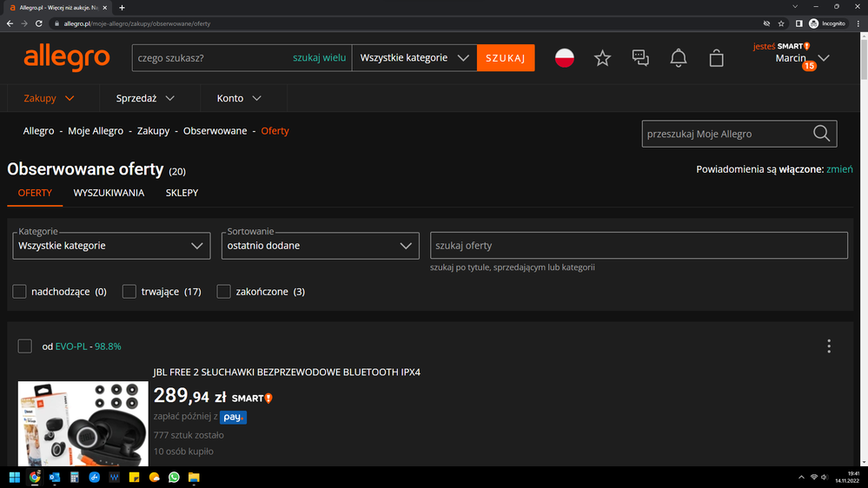Open messages chat icon in header

pyautogui.click(x=640, y=58)
